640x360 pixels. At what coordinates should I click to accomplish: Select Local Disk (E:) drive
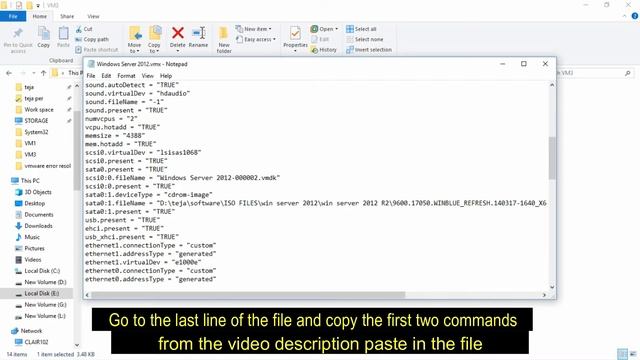(x=41, y=293)
